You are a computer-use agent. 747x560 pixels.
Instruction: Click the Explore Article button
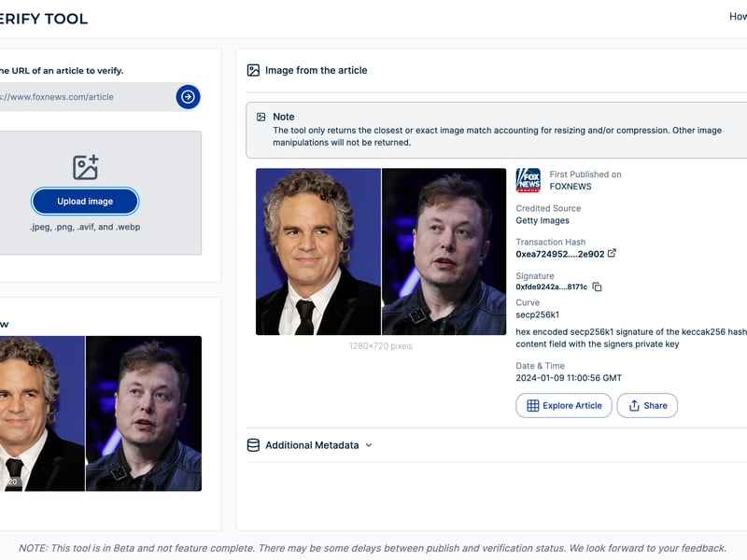564,406
